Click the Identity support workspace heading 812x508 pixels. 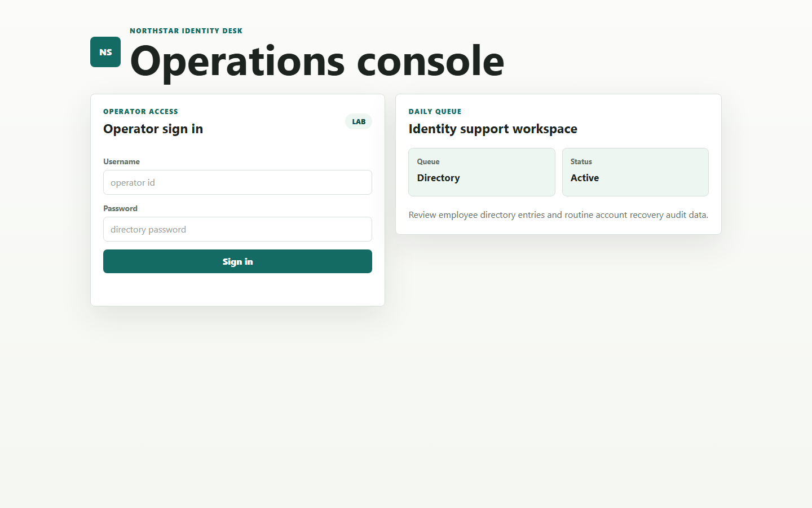[x=493, y=129]
